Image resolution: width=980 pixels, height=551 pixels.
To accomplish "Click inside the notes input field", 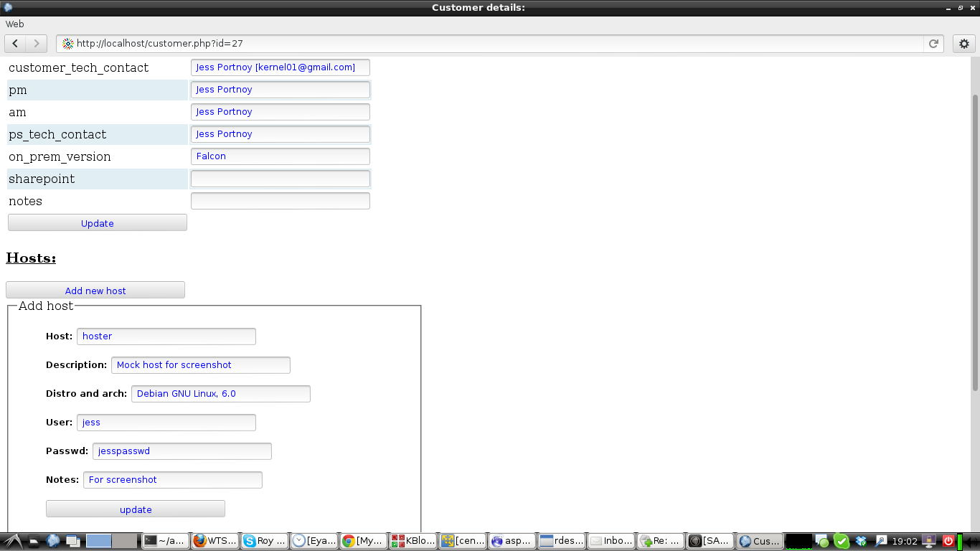I will (280, 201).
